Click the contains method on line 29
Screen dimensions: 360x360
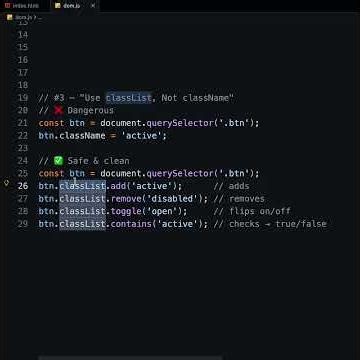coord(131,224)
